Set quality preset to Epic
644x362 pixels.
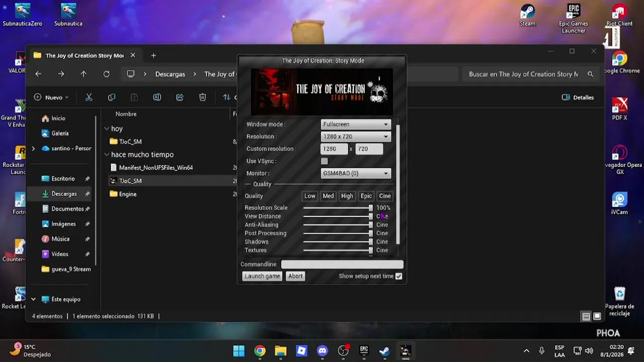366,196
